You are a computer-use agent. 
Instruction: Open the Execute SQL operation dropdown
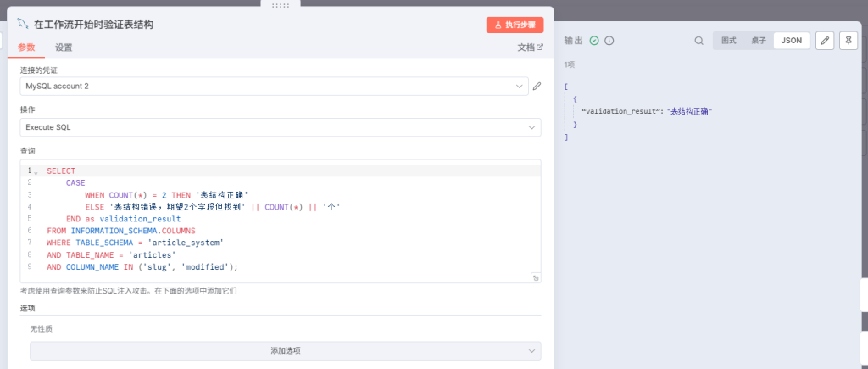click(x=280, y=127)
